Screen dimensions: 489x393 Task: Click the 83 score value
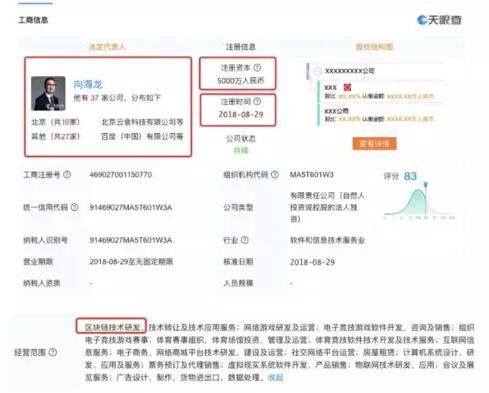(410, 176)
